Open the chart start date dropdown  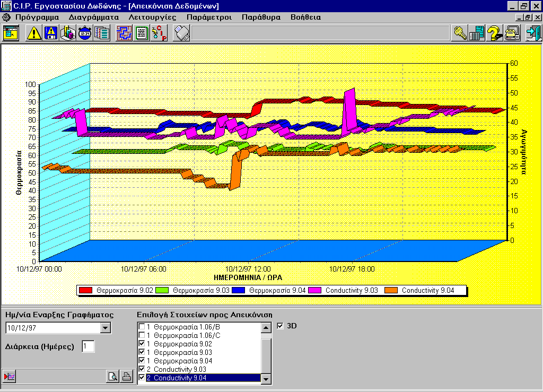point(106,328)
